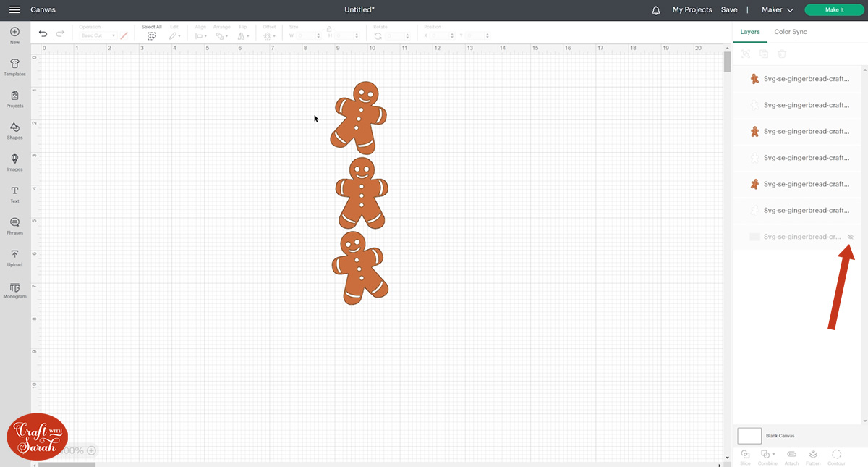Open the Phrases panel
868x467 pixels.
click(14, 226)
